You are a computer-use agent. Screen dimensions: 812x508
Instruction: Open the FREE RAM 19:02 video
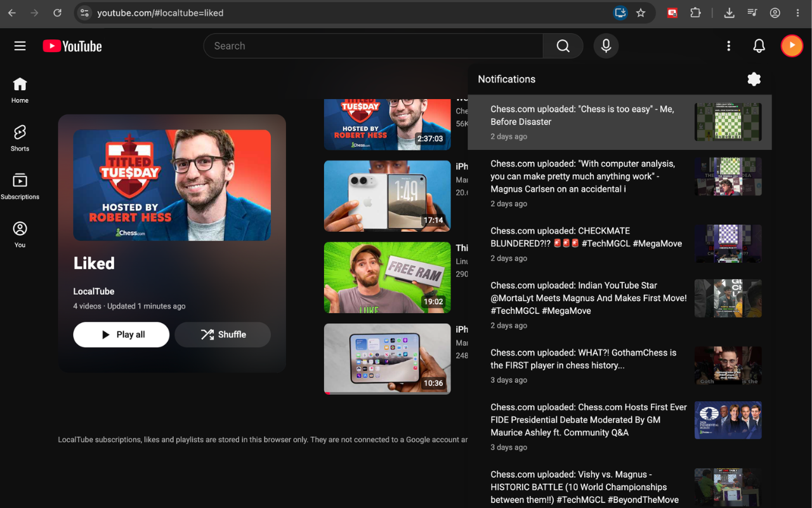point(387,277)
